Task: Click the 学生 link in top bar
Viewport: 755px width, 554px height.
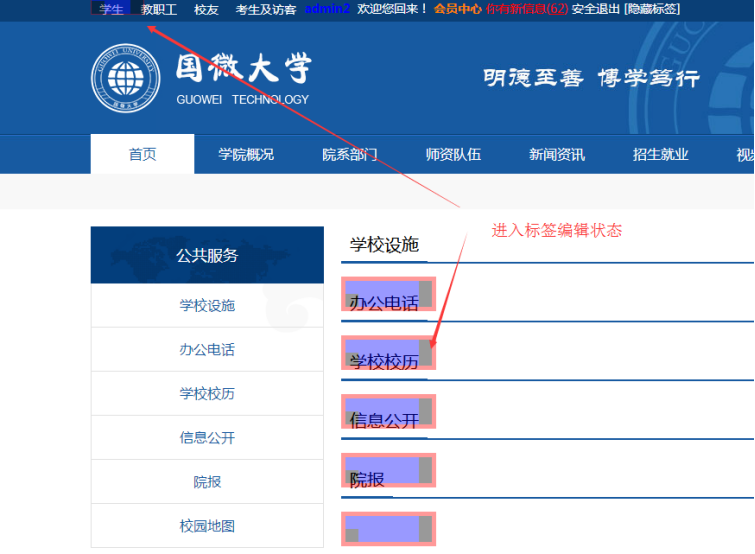Action: click(x=111, y=9)
